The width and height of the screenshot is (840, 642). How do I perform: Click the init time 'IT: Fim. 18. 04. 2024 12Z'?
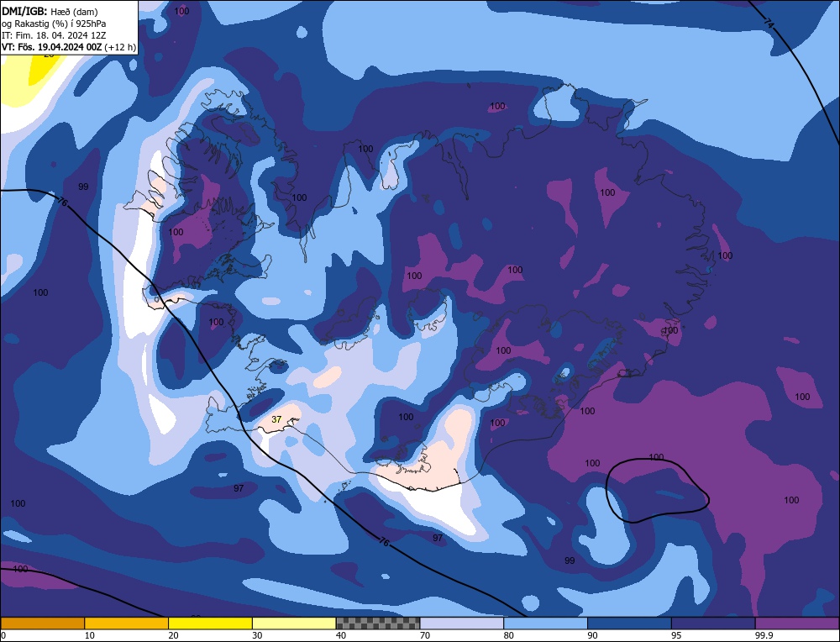54,35
